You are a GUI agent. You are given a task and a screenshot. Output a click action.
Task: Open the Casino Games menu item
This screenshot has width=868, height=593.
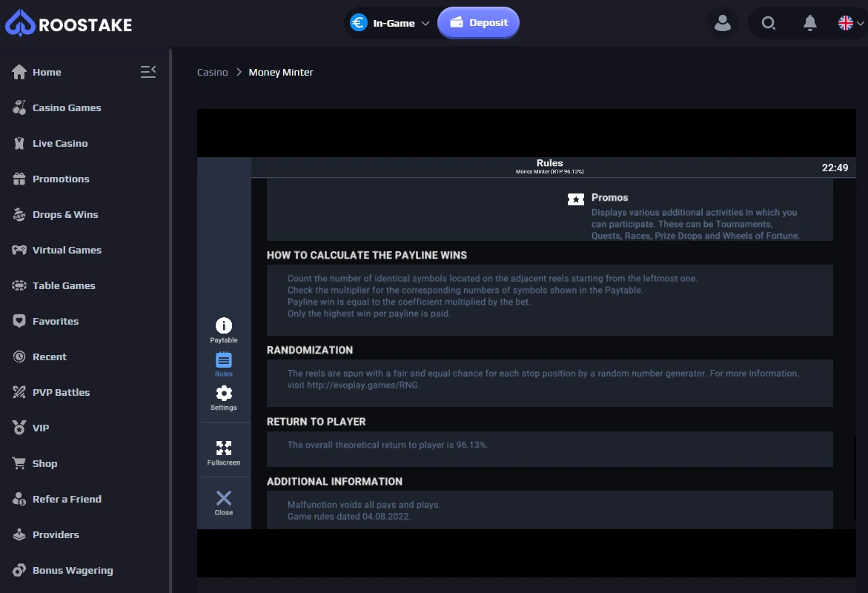click(x=67, y=107)
